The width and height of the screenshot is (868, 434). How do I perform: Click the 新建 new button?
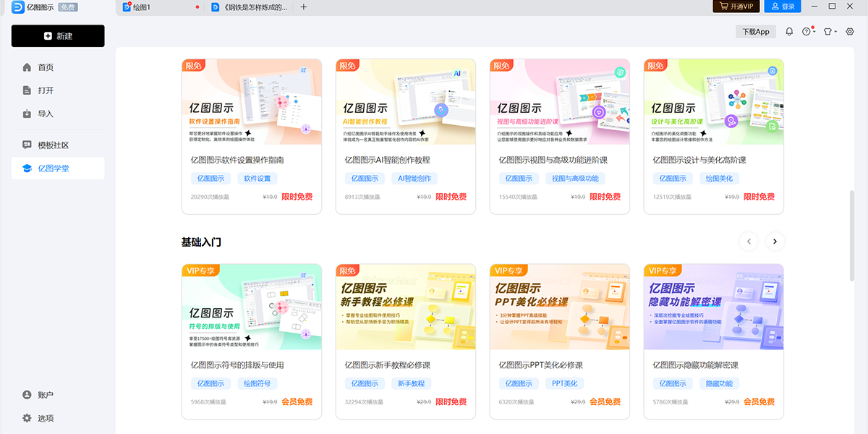58,36
